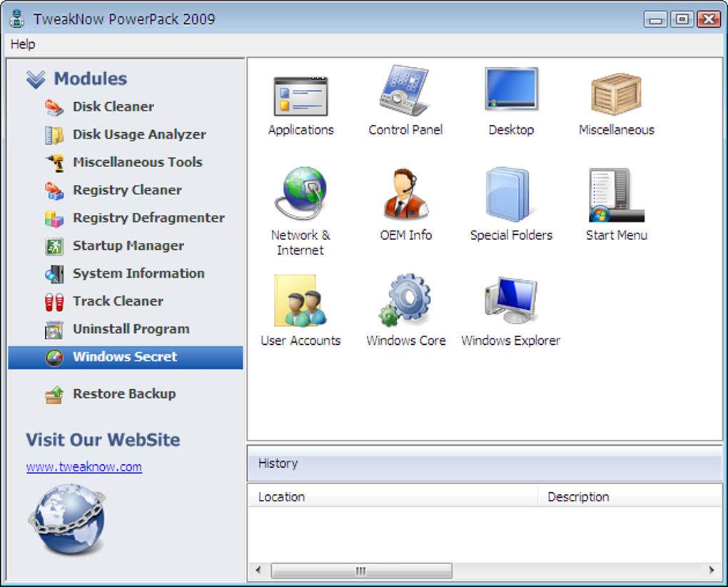The height and width of the screenshot is (587, 728).
Task: Select Registry Cleaner module label
Action: tap(127, 191)
